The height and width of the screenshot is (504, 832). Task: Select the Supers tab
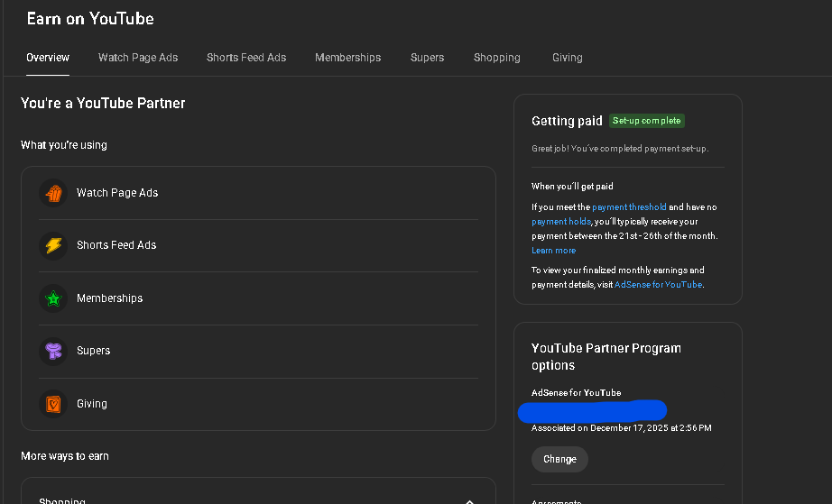(427, 57)
